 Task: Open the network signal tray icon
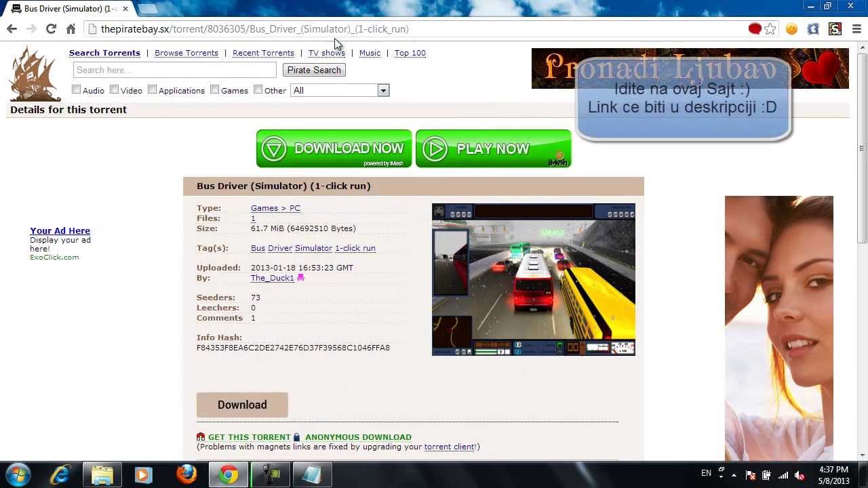tap(783, 475)
